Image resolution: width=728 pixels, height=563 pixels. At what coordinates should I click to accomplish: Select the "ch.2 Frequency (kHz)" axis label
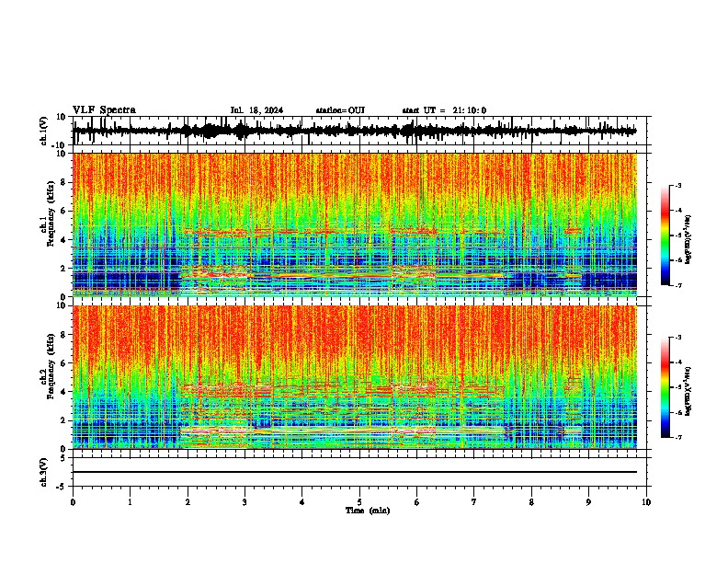[49, 366]
